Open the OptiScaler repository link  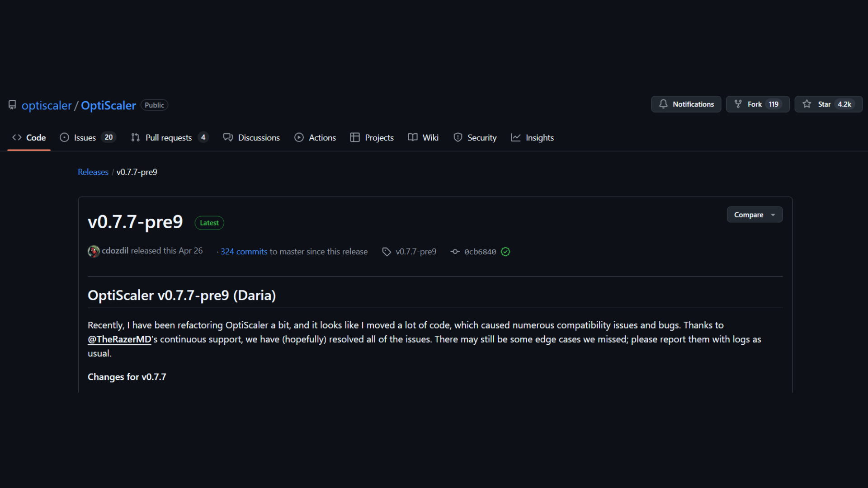pos(108,105)
